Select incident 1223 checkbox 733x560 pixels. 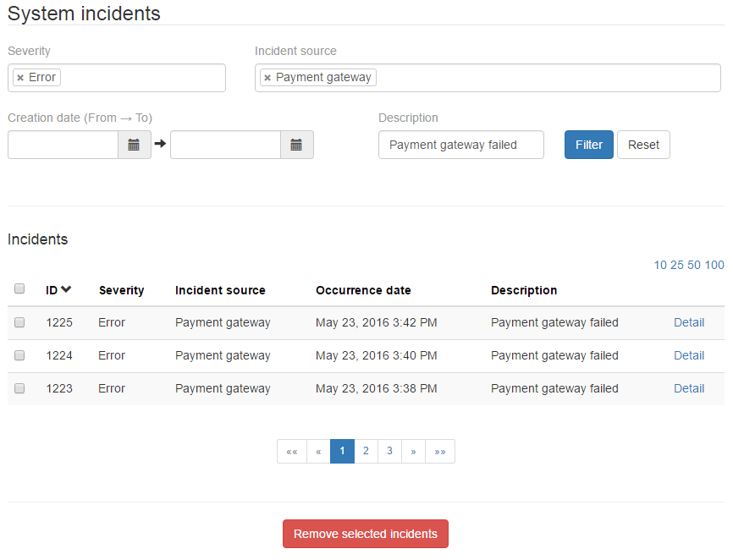pos(19,388)
